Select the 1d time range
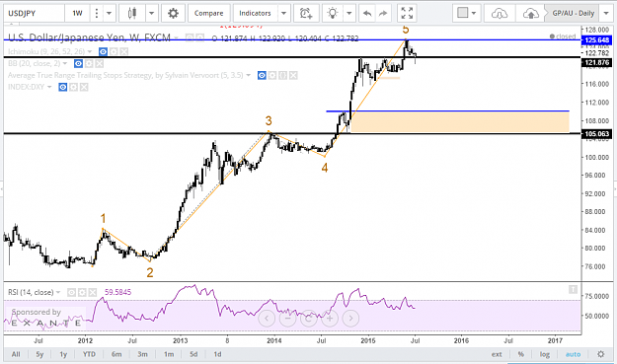 point(217,354)
